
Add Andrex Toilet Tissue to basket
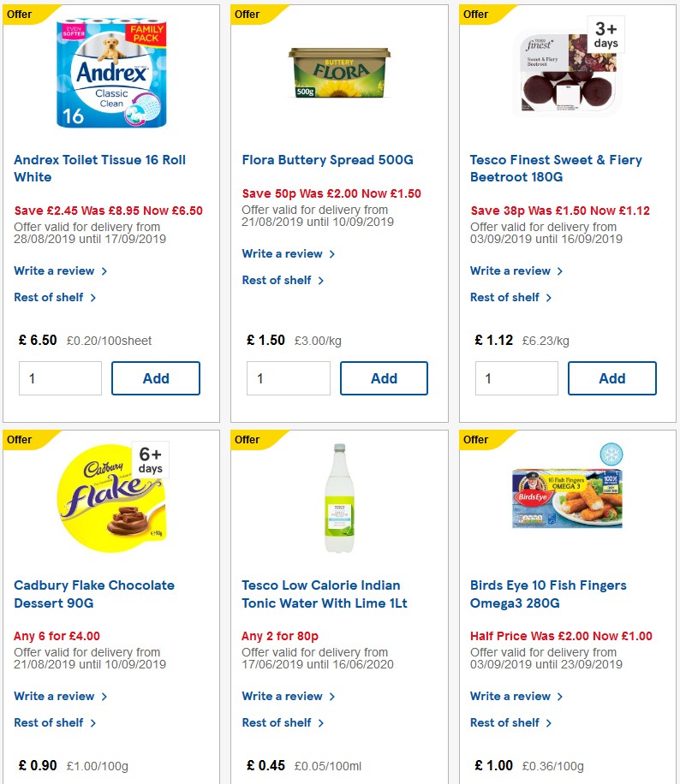click(x=155, y=377)
